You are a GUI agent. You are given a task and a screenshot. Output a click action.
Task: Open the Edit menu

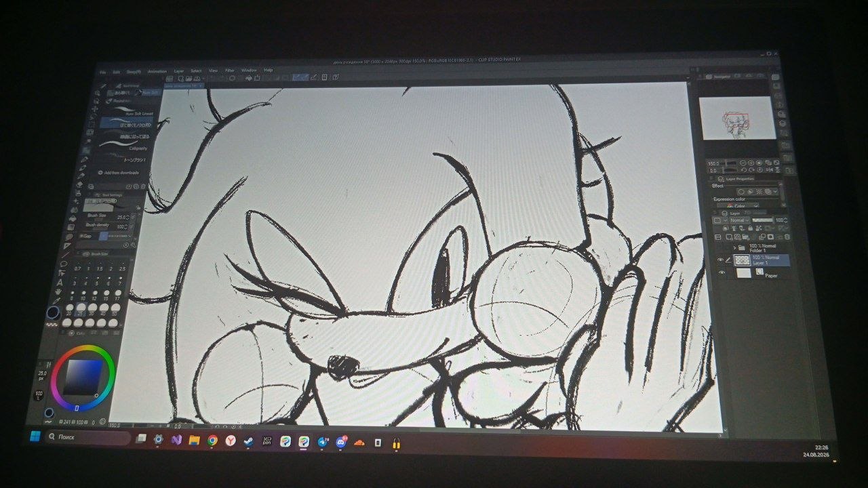click(x=117, y=71)
